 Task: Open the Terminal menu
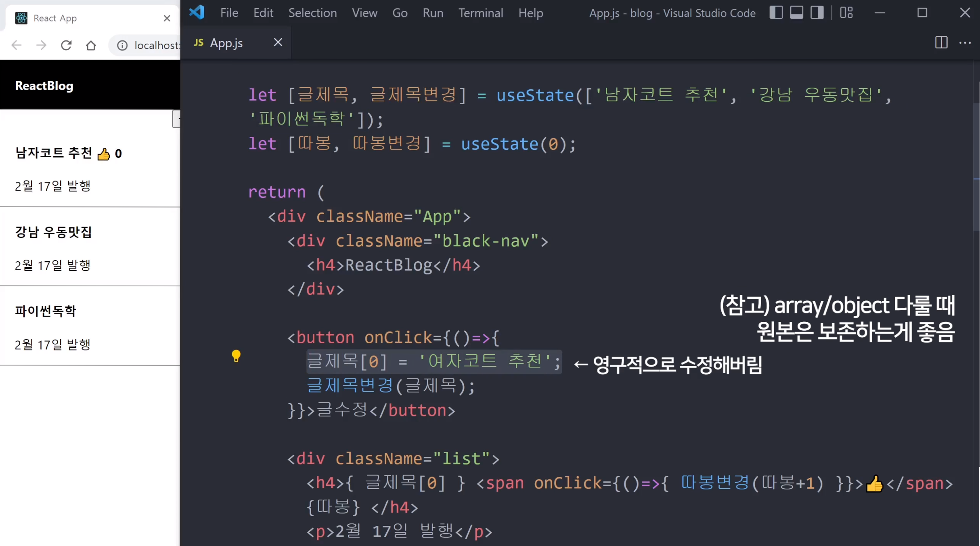(x=480, y=13)
